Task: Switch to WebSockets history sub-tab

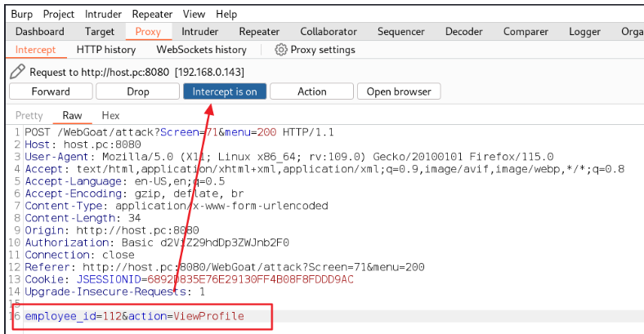Action: [x=201, y=50]
